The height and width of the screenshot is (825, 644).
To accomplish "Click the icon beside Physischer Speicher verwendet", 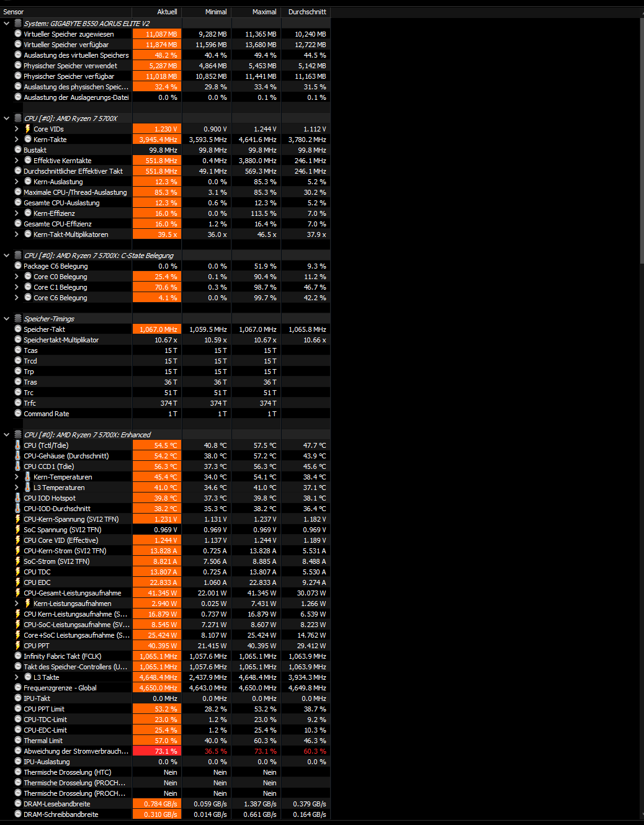I will tap(18, 65).
